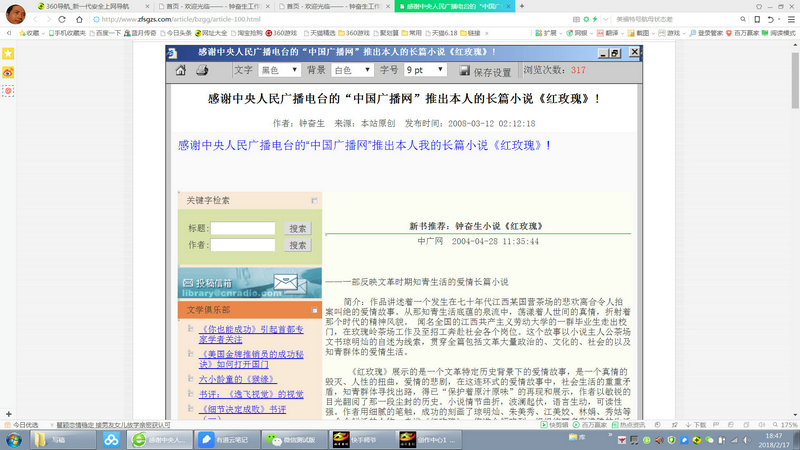Open 百度一下 bookmark
This screenshot has height=450, width=800.
tap(105, 33)
